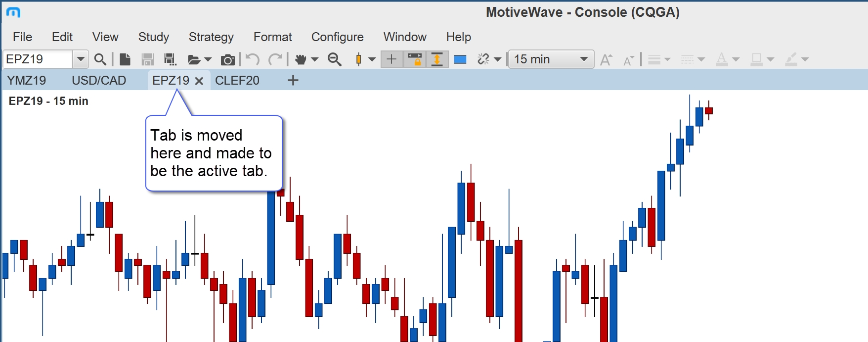The width and height of the screenshot is (868, 342).
Task: Expand the line style dropdown arrow
Action: tap(701, 60)
